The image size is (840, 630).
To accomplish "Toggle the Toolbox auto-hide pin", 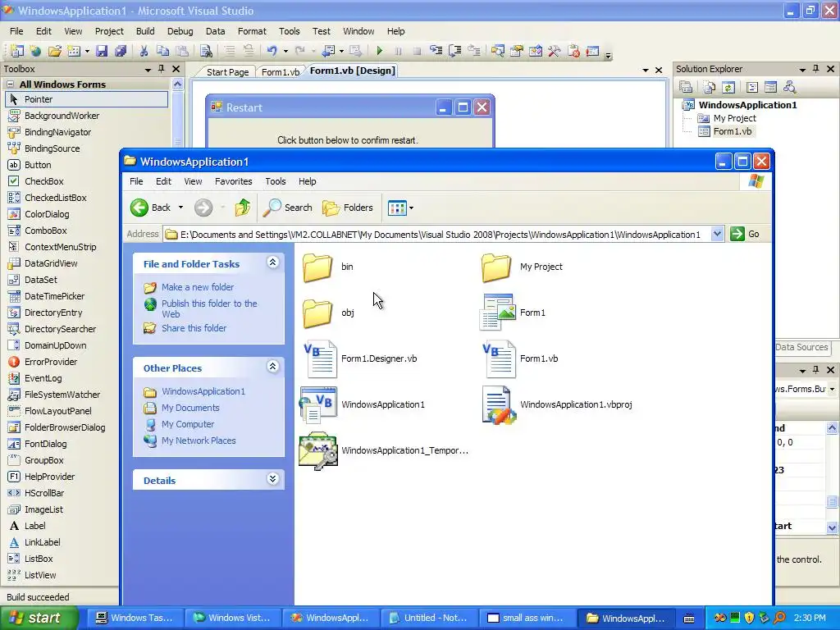I will (x=162, y=69).
